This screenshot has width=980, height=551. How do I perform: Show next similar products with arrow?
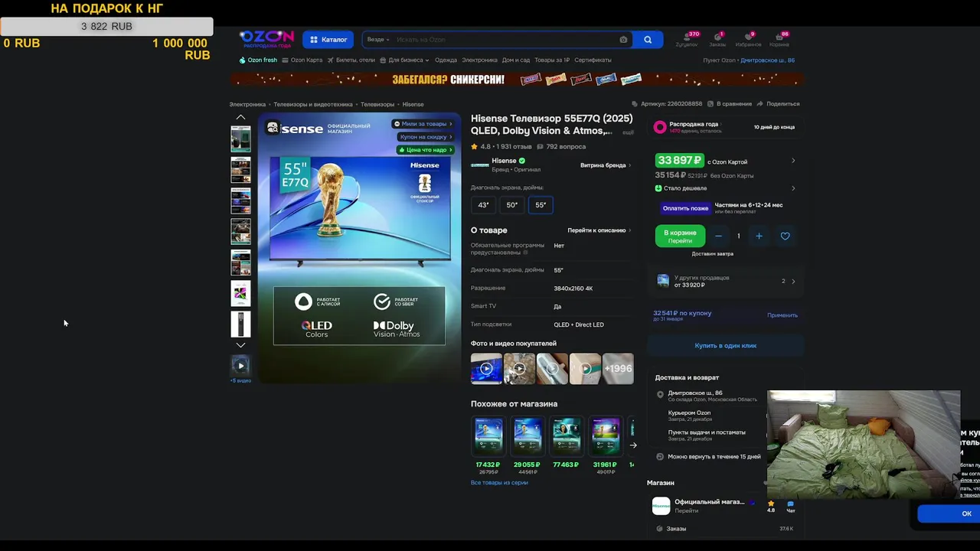(x=633, y=445)
